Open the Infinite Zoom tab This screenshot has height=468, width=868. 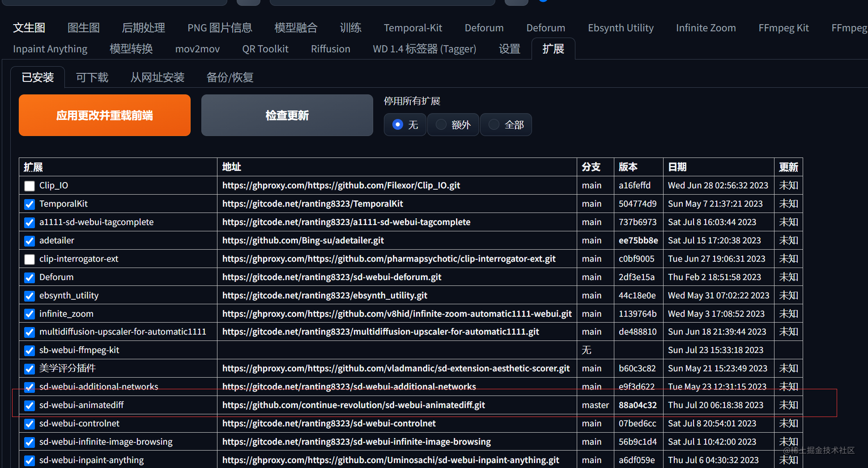(706, 28)
